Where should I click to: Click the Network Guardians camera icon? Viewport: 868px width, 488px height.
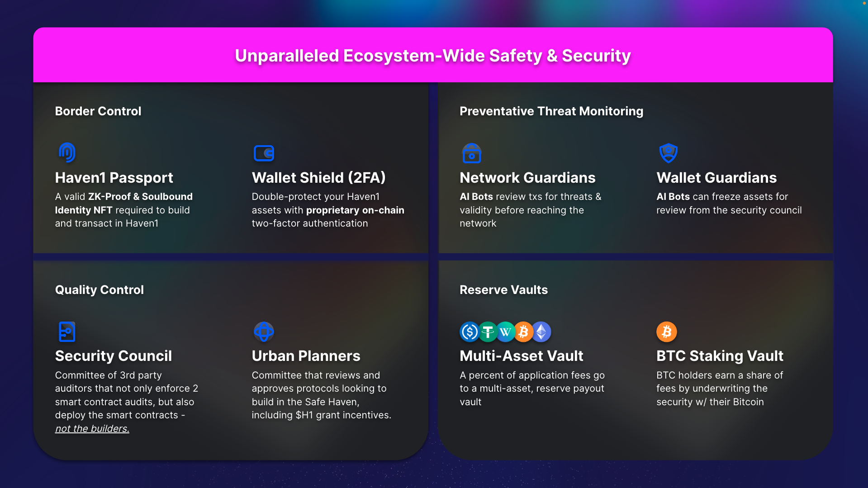pos(471,153)
